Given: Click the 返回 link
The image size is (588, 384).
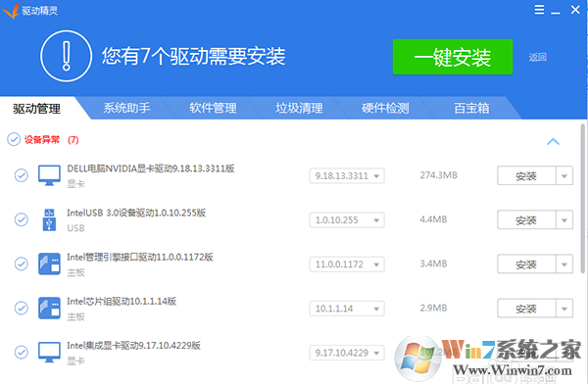Looking at the screenshot, I should tap(537, 57).
